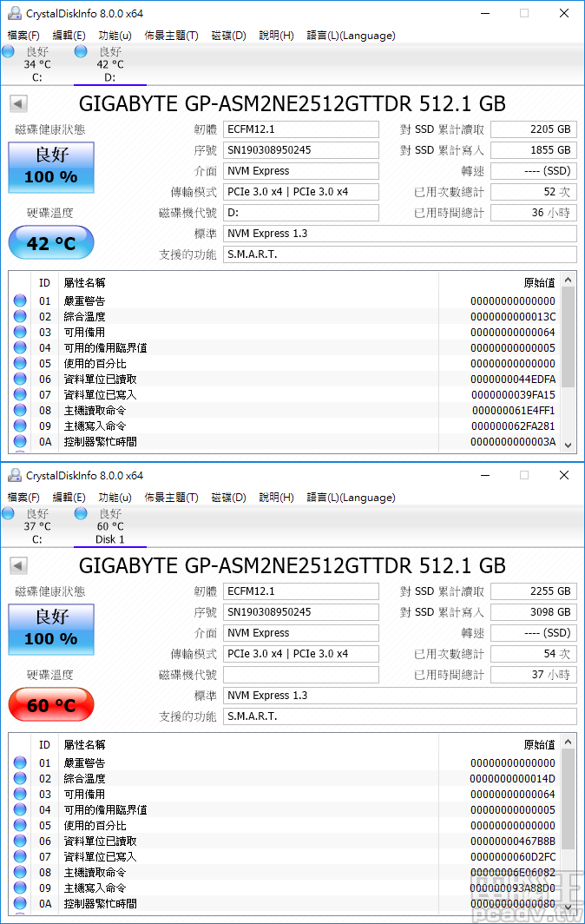Click scroll up arrow in top attribute list
The image size is (585, 924).
(x=568, y=280)
